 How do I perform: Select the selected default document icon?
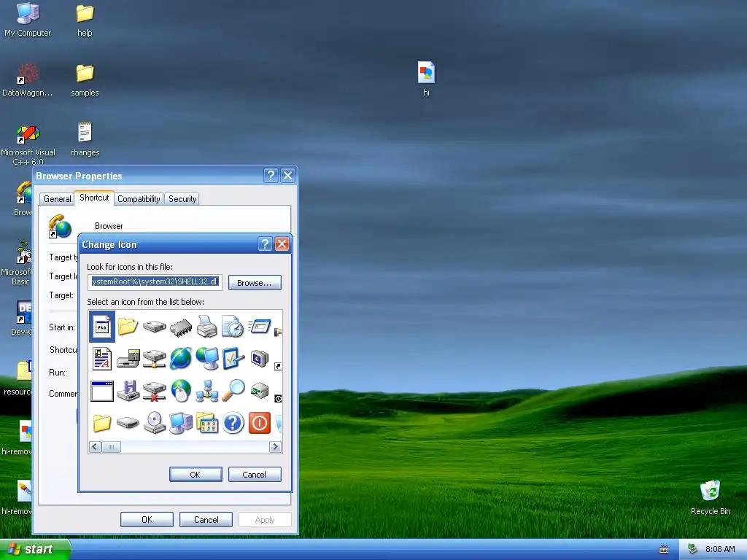click(102, 327)
